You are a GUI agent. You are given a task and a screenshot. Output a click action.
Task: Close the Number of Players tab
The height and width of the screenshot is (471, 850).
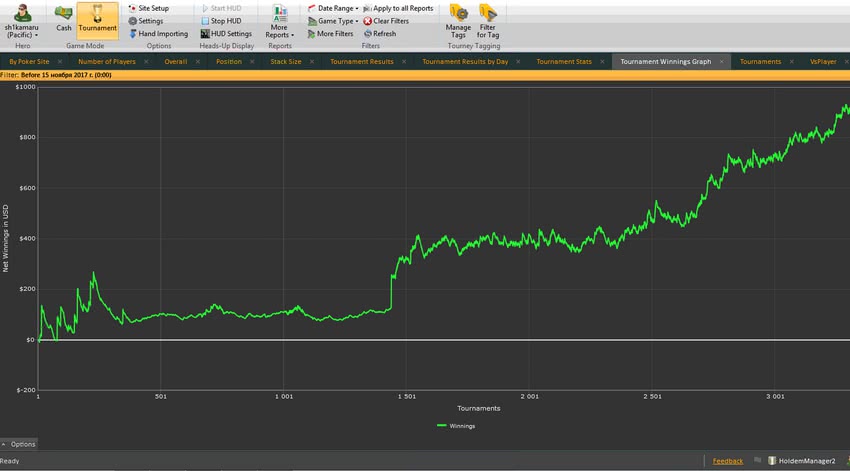pos(146,62)
